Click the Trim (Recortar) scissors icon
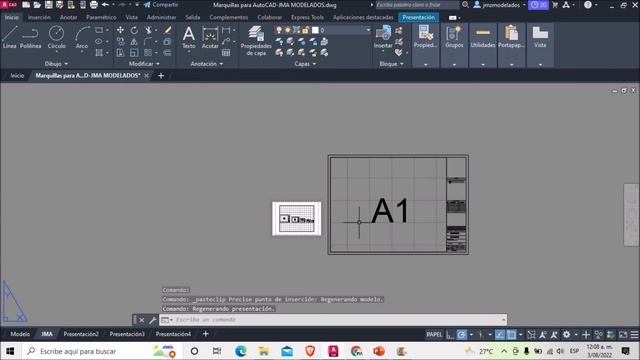 (149, 30)
